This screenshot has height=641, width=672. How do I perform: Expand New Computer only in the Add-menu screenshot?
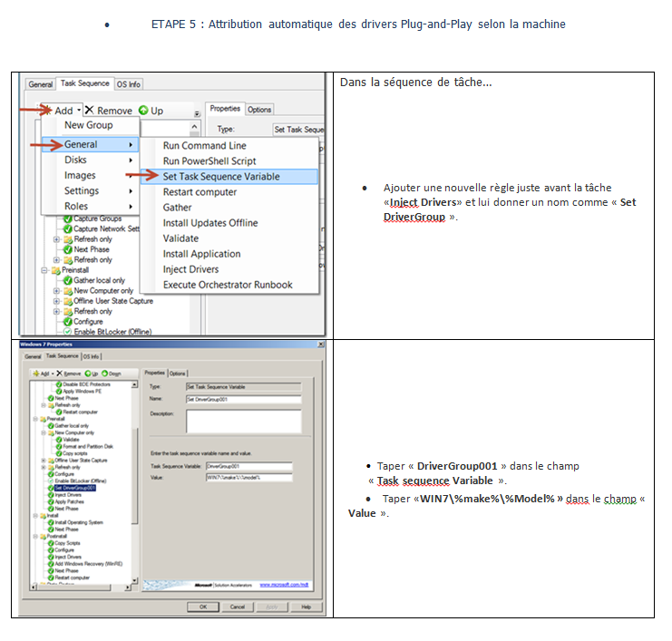pos(56,291)
